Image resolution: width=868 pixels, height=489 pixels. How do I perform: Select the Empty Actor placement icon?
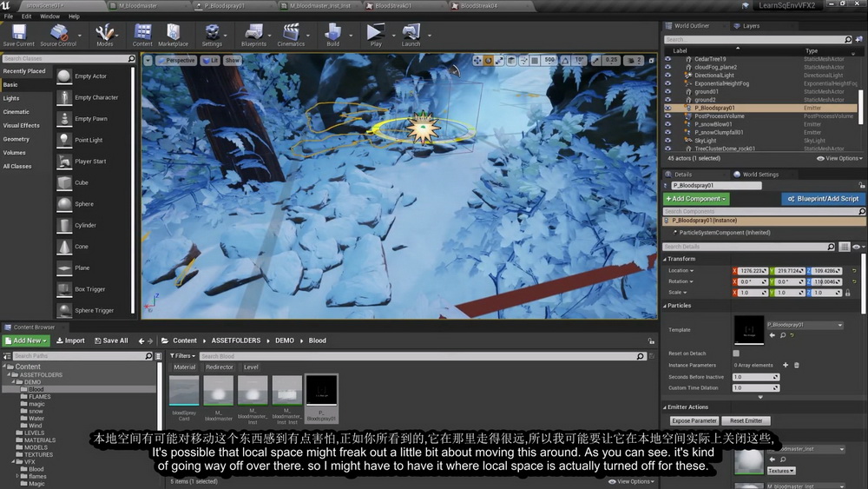click(x=64, y=76)
